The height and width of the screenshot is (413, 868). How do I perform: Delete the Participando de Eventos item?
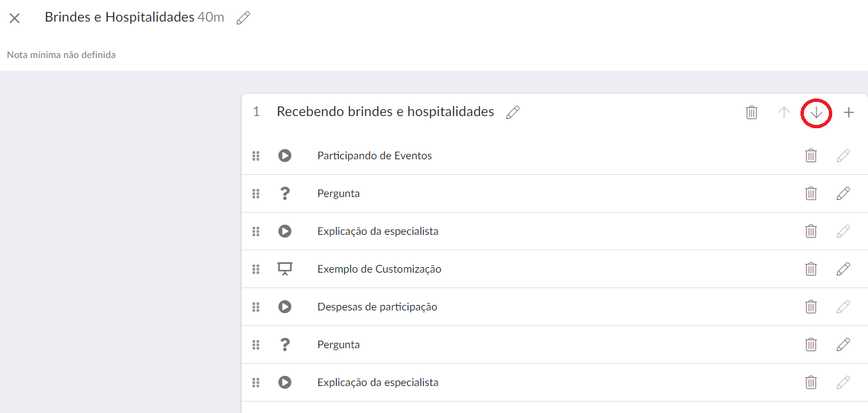tap(811, 156)
